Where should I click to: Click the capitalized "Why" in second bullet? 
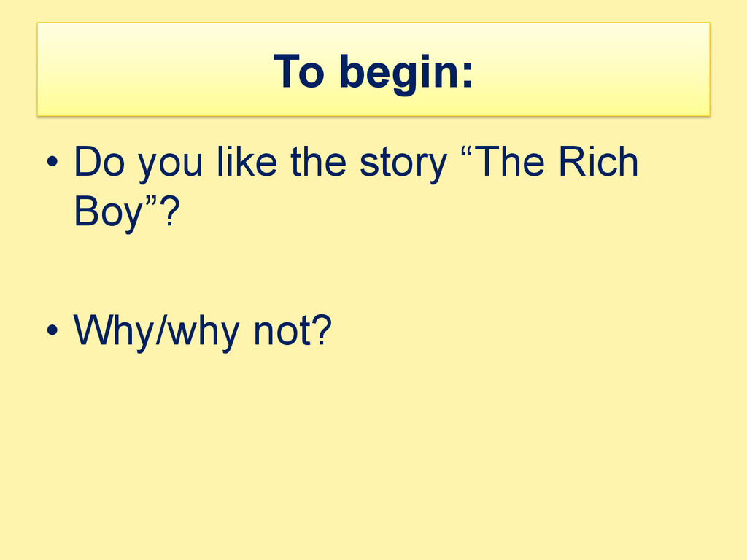click(x=114, y=332)
